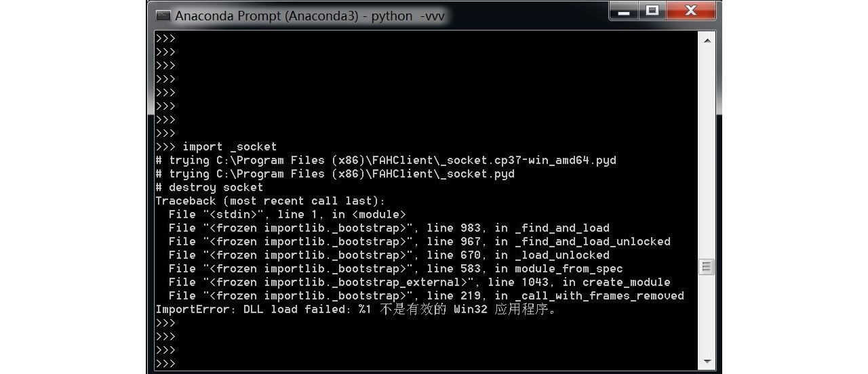Click the '# destroy socket' line
This screenshot has height=374, width=868.
209,187
